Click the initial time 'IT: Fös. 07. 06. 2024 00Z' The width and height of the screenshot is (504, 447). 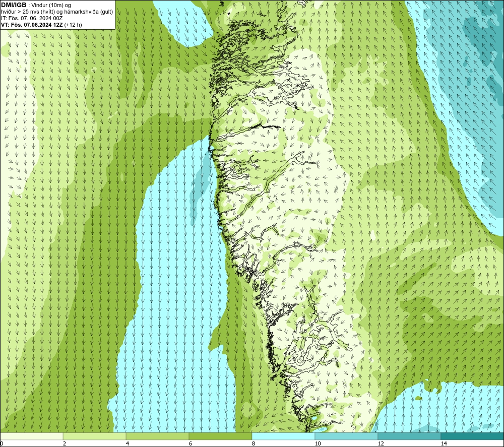pos(31,18)
